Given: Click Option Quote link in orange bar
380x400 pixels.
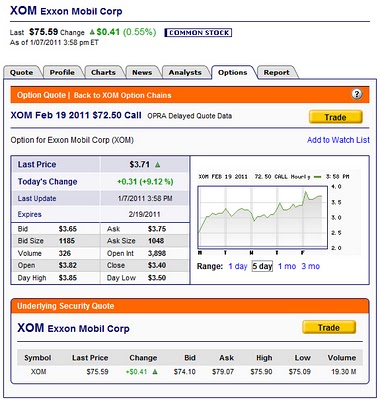Looking at the screenshot, I should (41, 95).
